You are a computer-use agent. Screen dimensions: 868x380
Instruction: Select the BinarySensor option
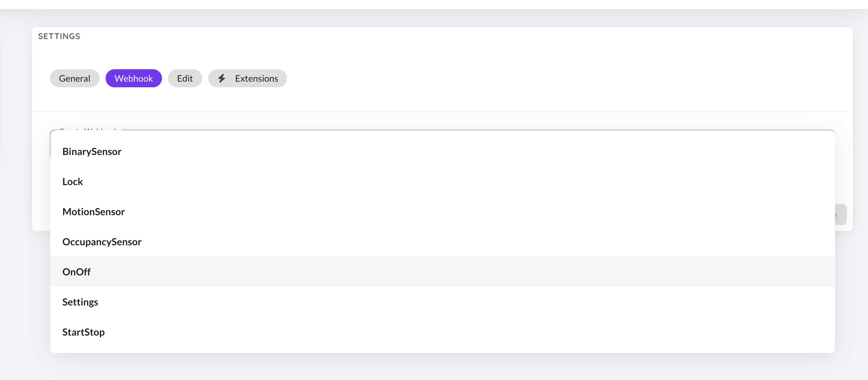[x=92, y=151]
